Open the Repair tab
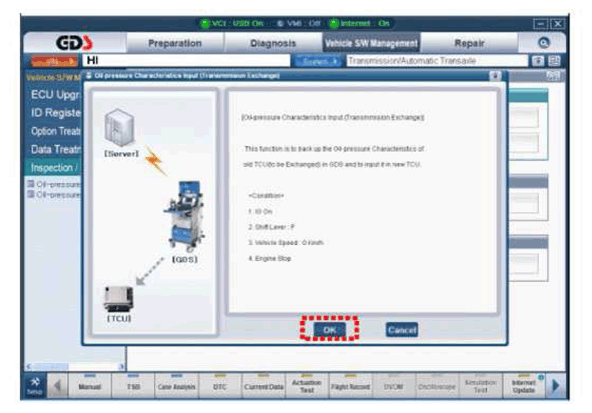 coord(469,43)
